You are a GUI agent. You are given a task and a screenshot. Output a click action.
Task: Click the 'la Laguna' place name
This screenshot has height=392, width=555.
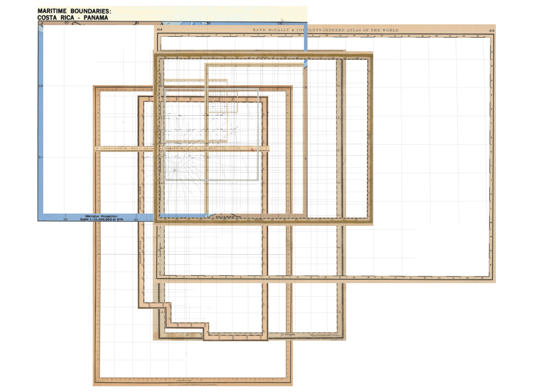290,335
